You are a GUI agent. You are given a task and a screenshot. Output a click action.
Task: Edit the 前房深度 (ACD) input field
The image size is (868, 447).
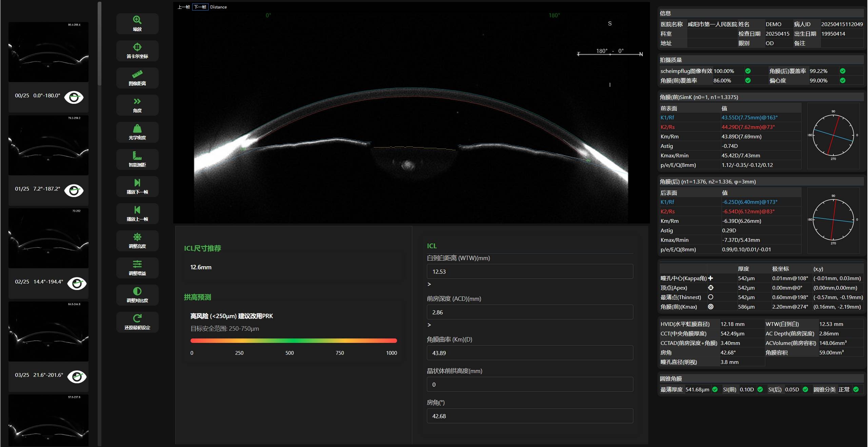530,312
